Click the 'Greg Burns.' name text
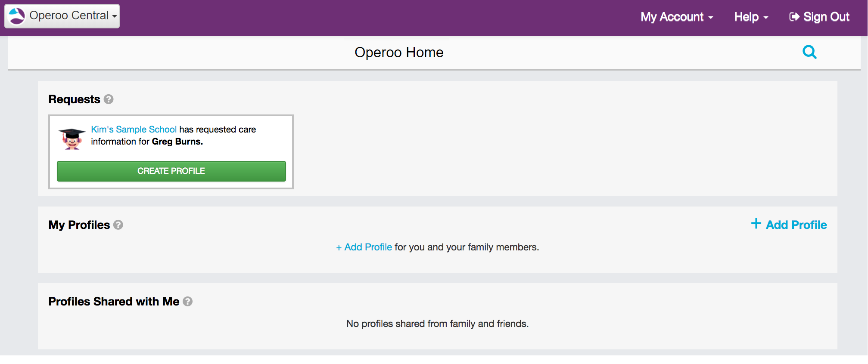868x364 pixels. coord(177,142)
